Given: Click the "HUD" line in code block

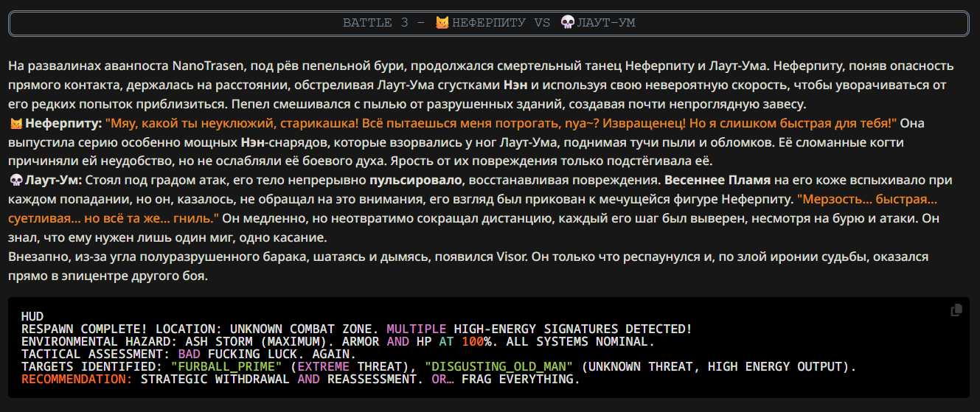Looking at the screenshot, I should click(x=32, y=317).
